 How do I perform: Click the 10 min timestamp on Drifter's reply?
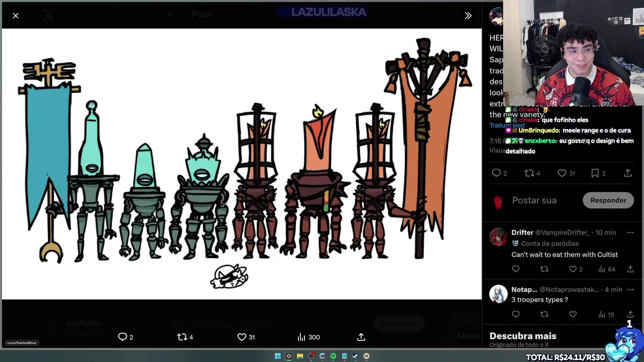(x=605, y=232)
